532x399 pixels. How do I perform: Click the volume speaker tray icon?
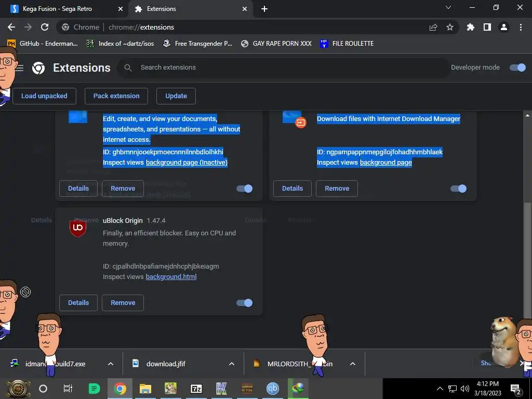[x=465, y=389]
